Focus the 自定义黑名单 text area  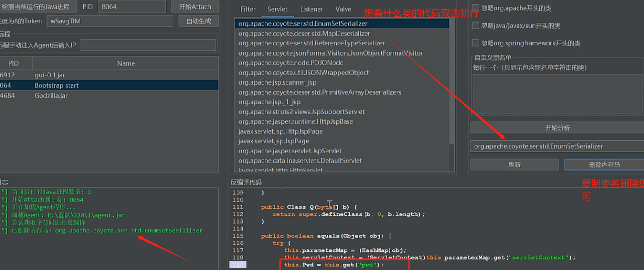[x=557, y=94]
